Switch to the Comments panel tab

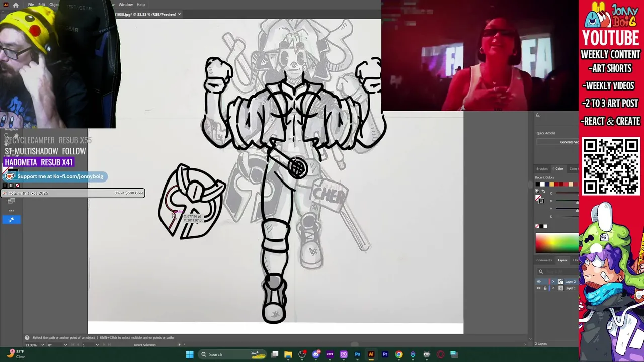[x=544, y=260]
